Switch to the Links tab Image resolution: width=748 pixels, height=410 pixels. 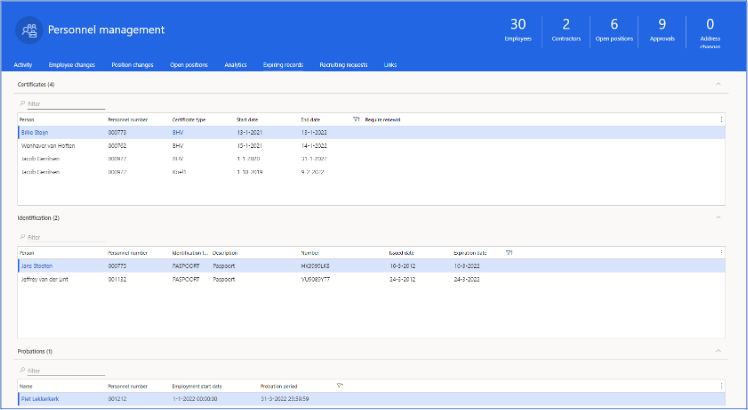(390, 65)
